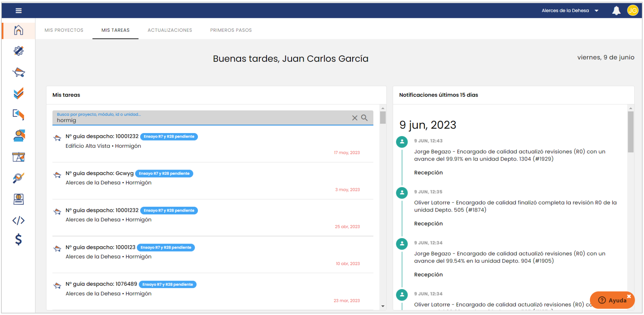Open the JG user avatar menu
Screen dimensions: 644x315
pos(633,11)
